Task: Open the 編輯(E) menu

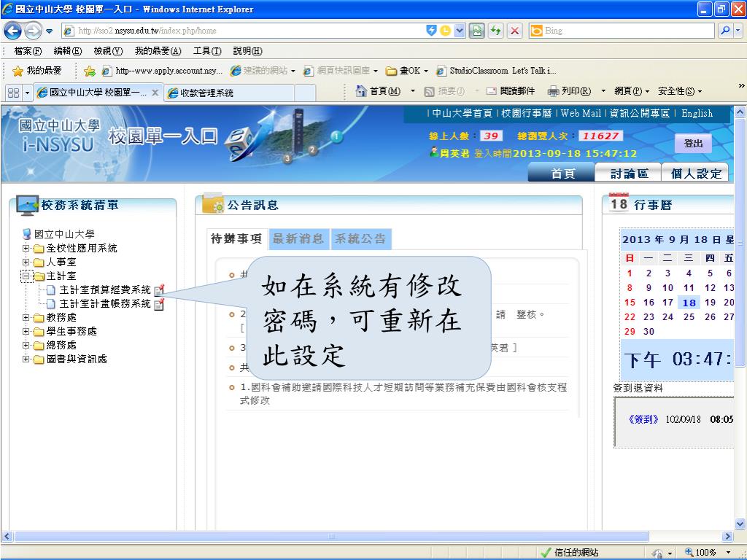Action: click(68, 51)
